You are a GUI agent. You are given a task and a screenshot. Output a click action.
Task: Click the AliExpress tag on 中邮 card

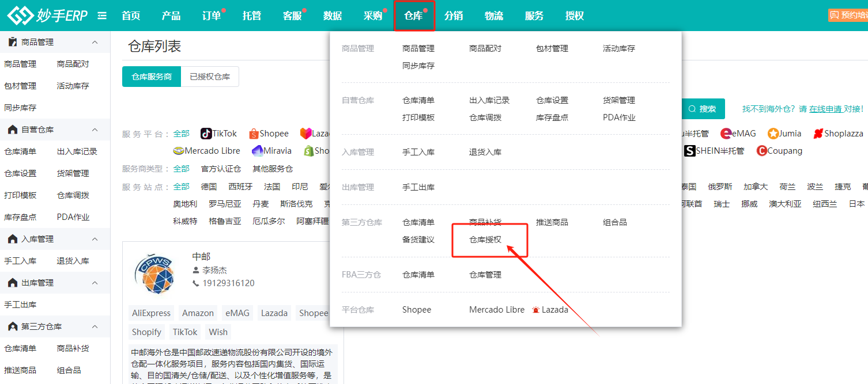152,313
